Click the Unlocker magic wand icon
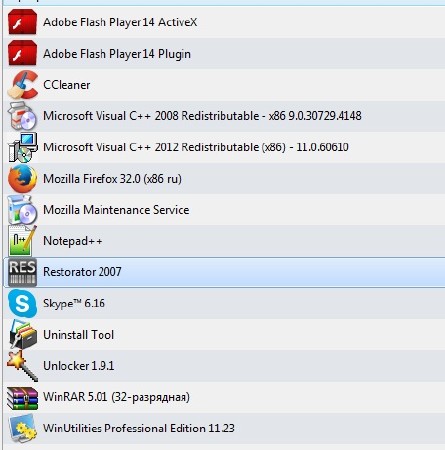The image size is (445, 450). (x=22, y=366)
